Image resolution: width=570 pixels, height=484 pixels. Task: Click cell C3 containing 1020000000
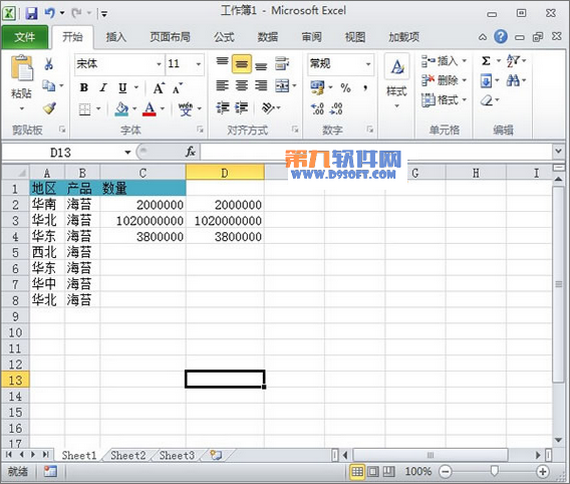(x=143, y=221)
